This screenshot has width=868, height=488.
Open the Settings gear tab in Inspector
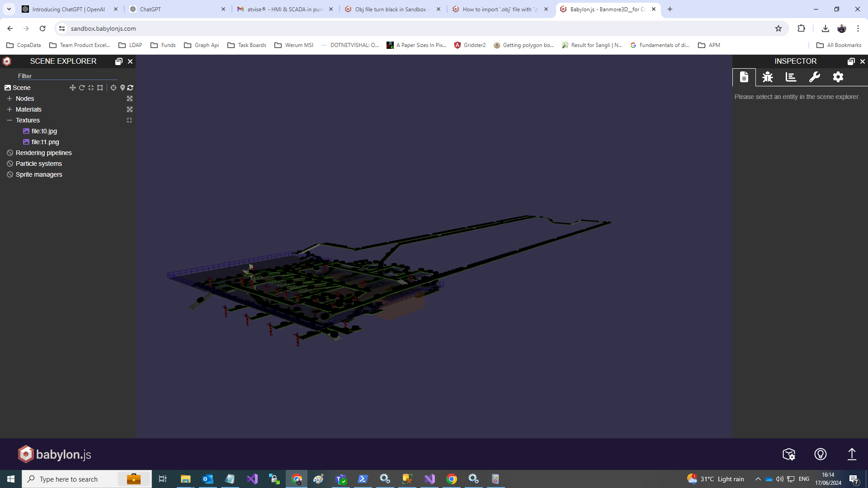coord(838,77)
